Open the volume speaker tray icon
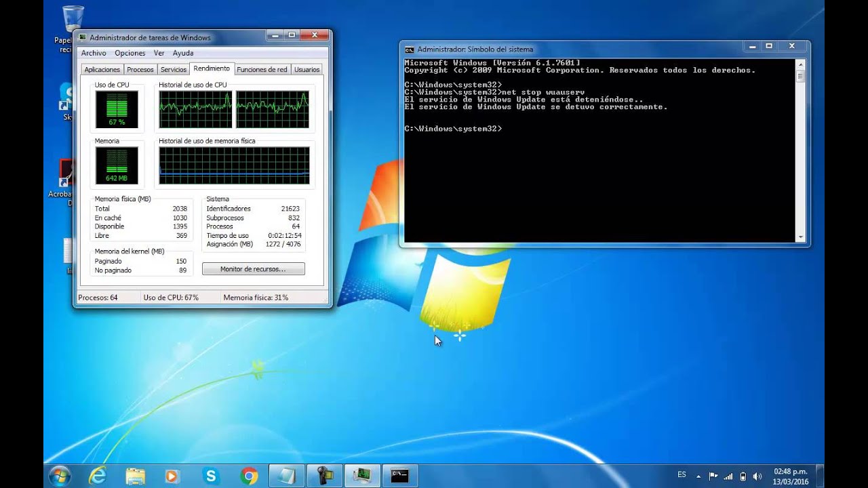The height and width of the screenshot is (488, 868). (758, 476)
